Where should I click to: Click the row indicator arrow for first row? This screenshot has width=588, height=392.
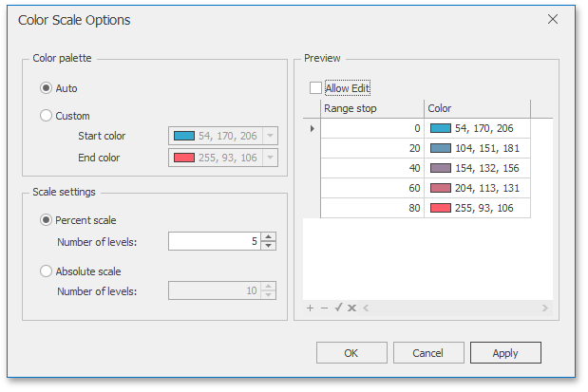click(313, 127)
